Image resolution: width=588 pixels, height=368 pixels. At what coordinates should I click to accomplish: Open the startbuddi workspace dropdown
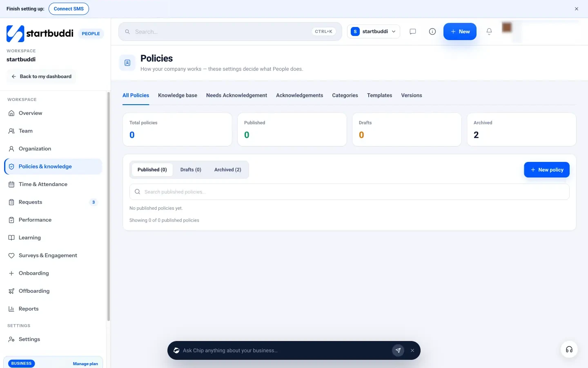point(374,31)
